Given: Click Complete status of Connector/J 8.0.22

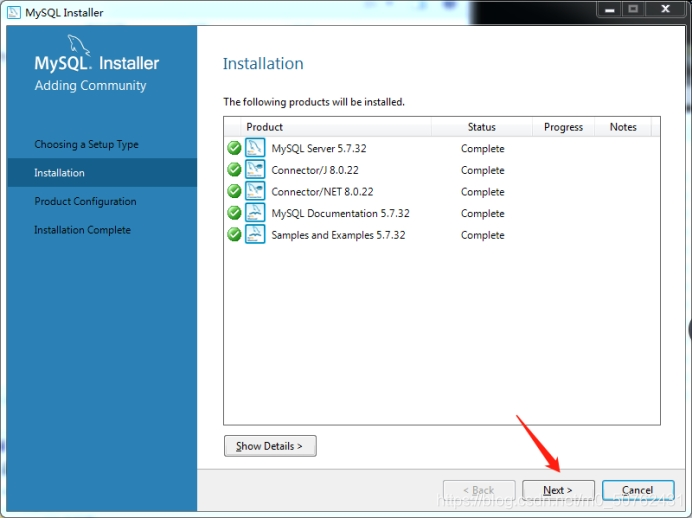Looking at the screenshot, I should point(483,170).
